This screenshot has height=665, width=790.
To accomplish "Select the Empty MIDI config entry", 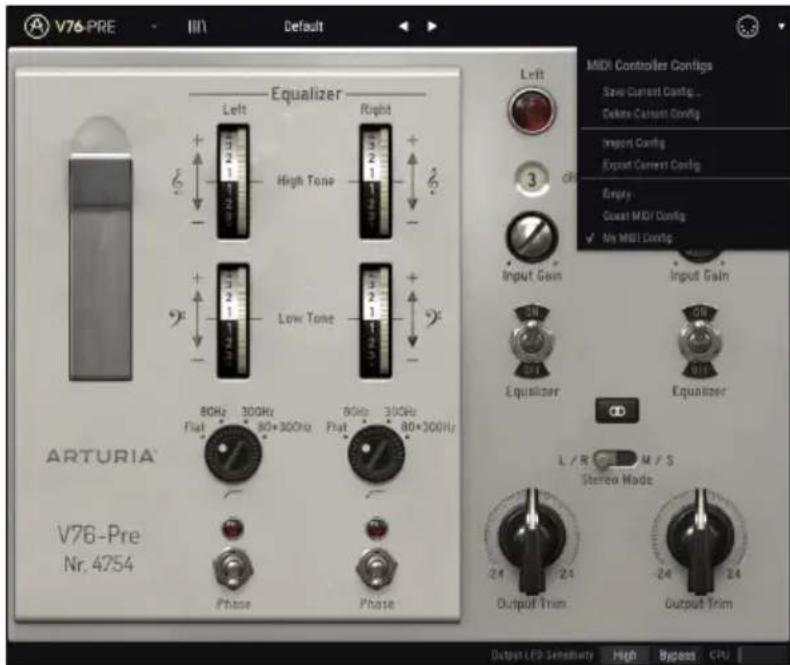I will 617,194.
